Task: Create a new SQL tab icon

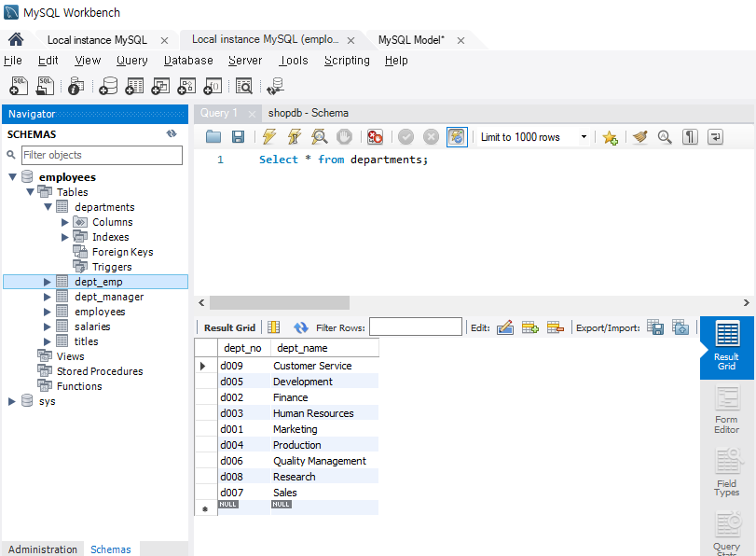Action: click(x=19, y=86)
